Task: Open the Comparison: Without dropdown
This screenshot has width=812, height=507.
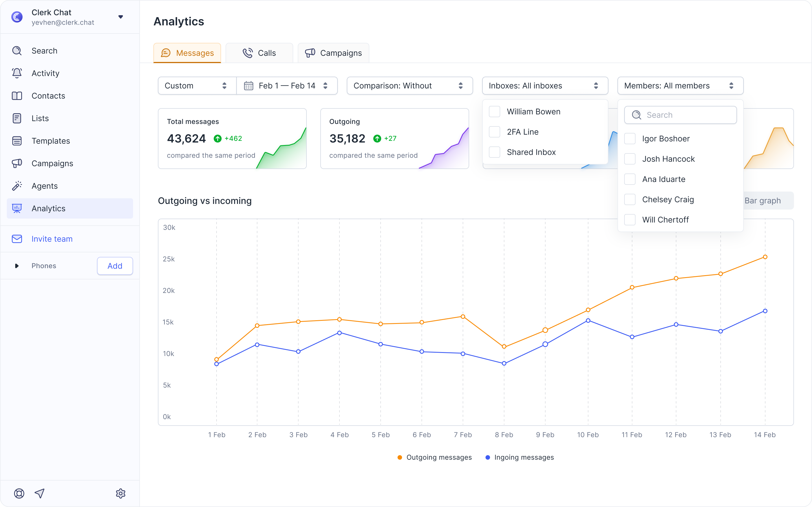Action: click(x=409, y=86)
